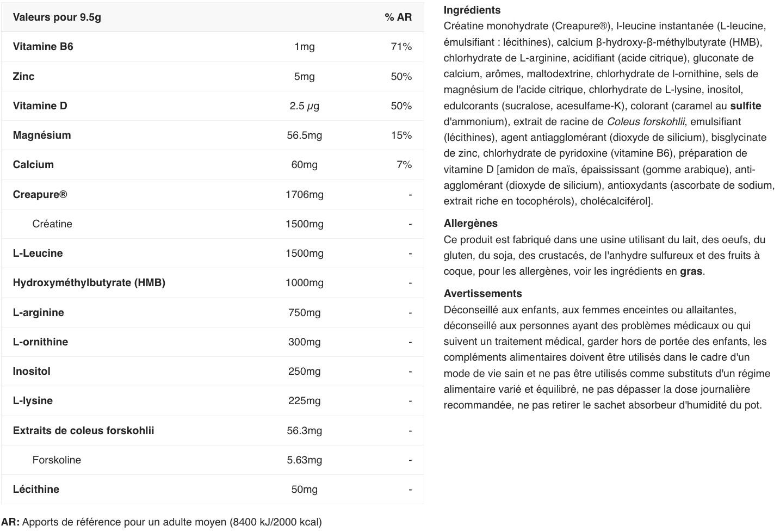Image resolution: width=780 pixels, height=532 pixels.
Task: Click the Vitamine D row label
Action: pos(40,106)
